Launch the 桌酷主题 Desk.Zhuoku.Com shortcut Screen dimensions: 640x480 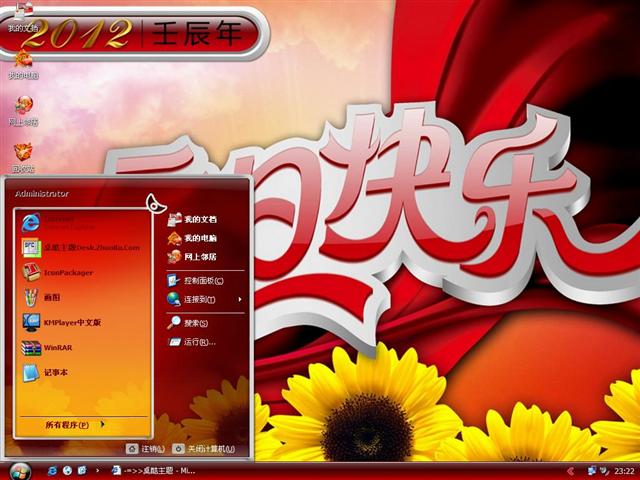click(84, 248)
